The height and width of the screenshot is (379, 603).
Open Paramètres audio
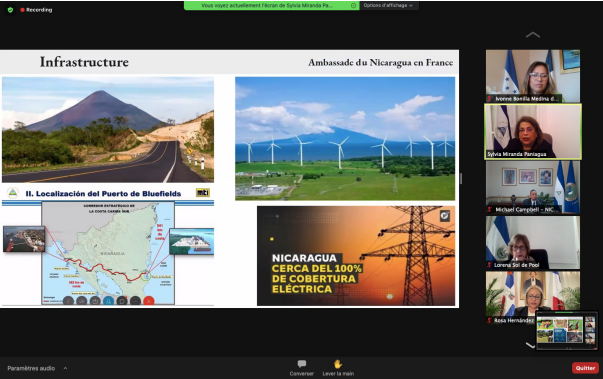pyautogui.click(x=31, y=368)
